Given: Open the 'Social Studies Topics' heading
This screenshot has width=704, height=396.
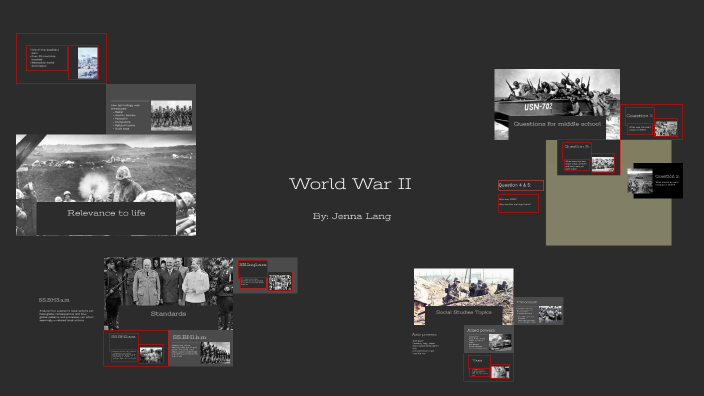Looking at the screenshot, I should (x=463, y=312).
